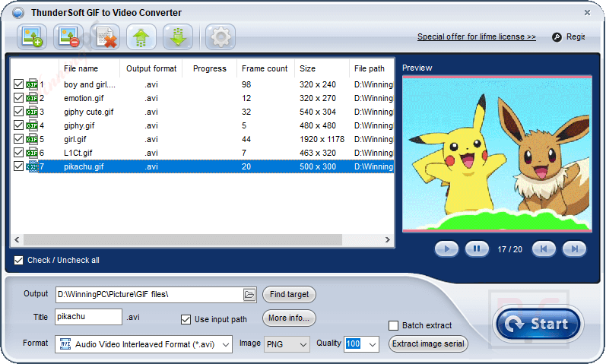Select the giphy.gif file name
The height and width of the screenshot is (364, 606).
click(79, 125)
